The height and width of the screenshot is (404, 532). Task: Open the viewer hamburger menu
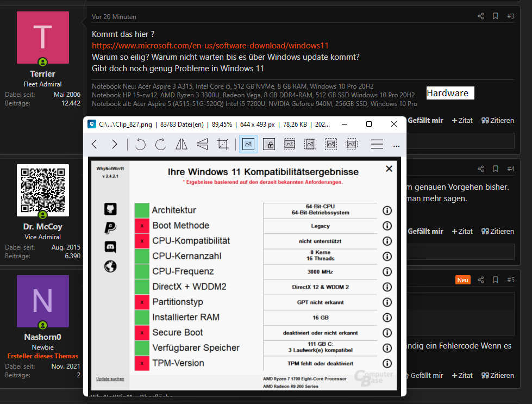click(x=377, y=144)
